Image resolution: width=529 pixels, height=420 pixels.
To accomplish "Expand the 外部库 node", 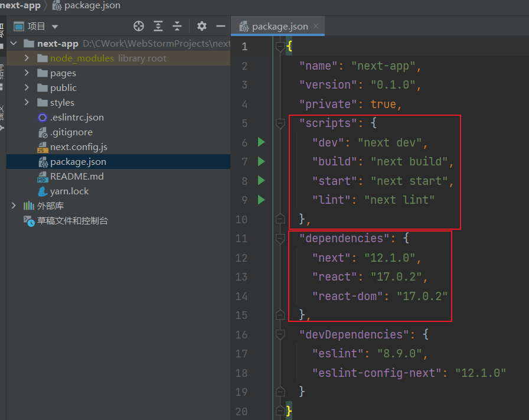I will tap(14, 206).
